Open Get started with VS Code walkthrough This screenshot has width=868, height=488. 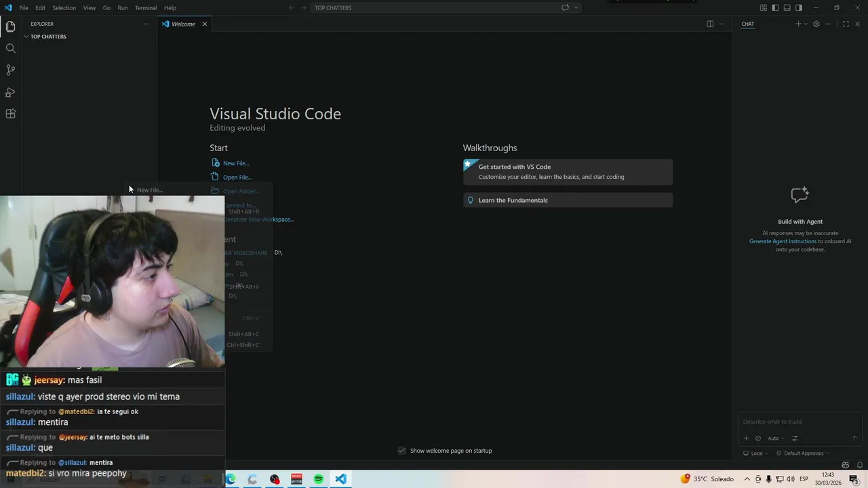pos(568,171)
